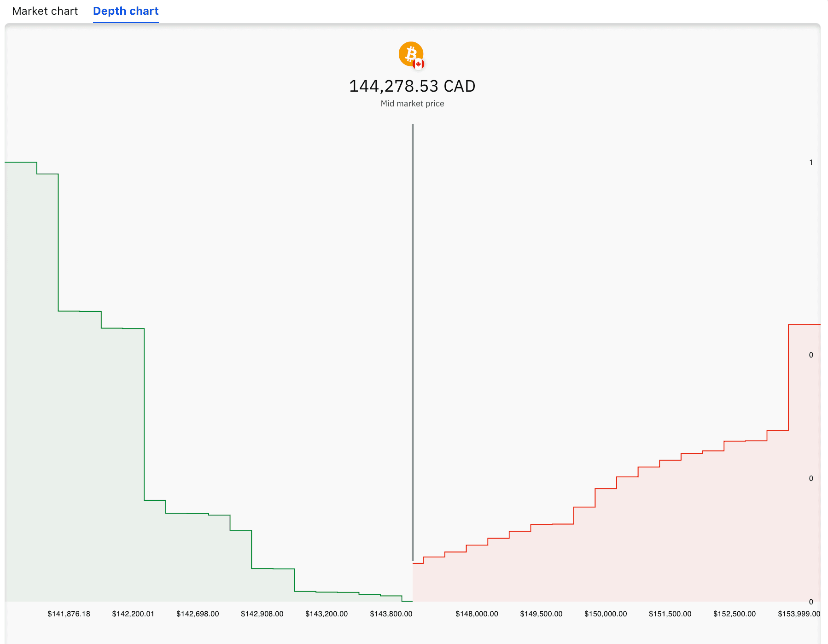The height and width of the screenshot is (644, 828).
Task: Click the $150,000.00 price axis label
Action: pyautogui.click(x=606, y=614)
